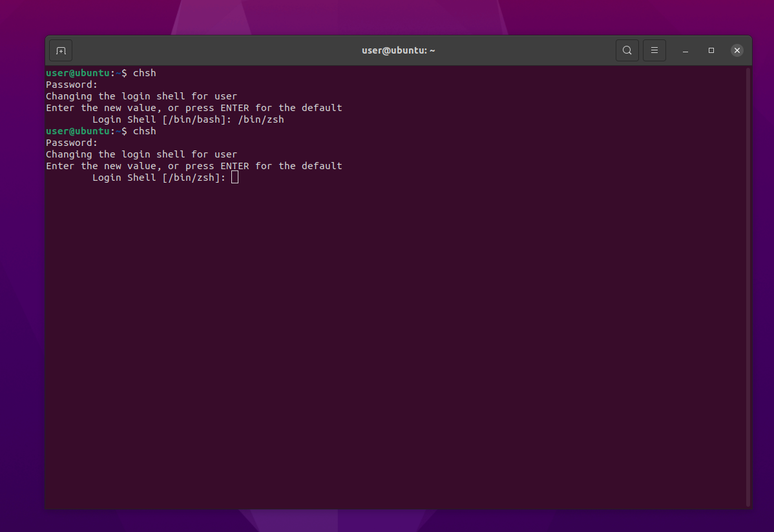Click the window title user@ubuntu: ~
The width and height of the screenshot is (774, 532).
(x=398, y=50)
